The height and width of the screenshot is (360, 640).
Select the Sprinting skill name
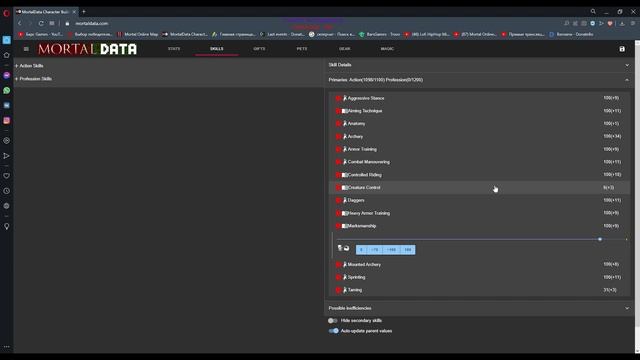[356, 277]
